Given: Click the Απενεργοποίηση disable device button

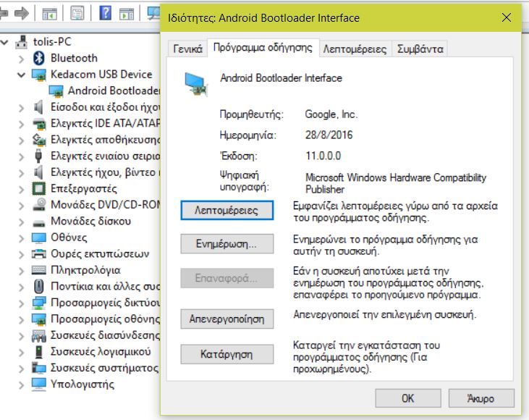Looking at the screenshot, I should pyautogui.click(x=227, y=319).
